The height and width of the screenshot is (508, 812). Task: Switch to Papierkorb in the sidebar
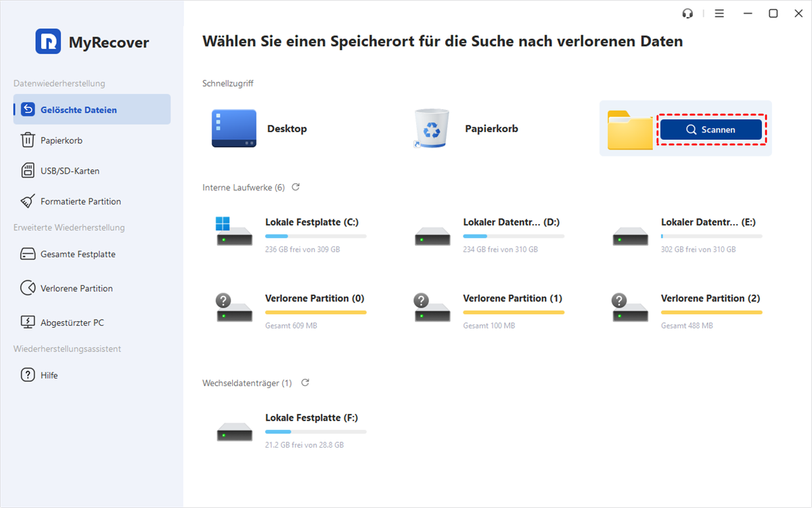[61, 140]
